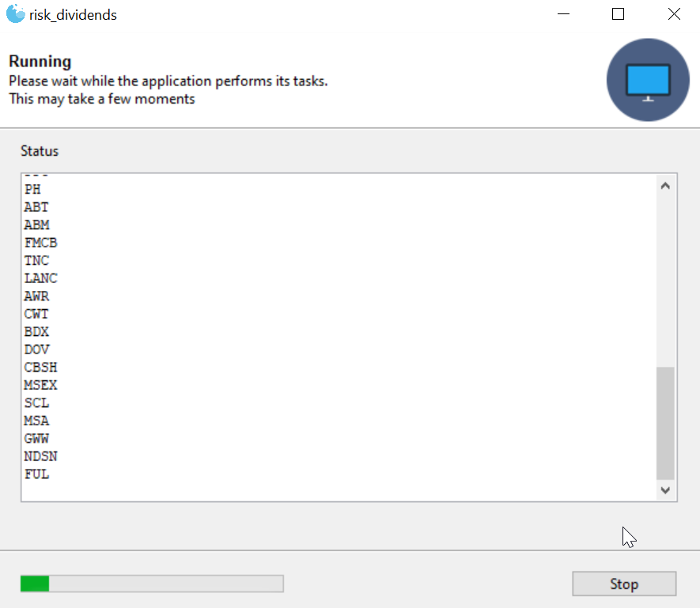Image resolution: width=700 pixels, height=608 pixels.
Task: Click the scrollbar down arrow in Status box
Action: pos(664,490)
